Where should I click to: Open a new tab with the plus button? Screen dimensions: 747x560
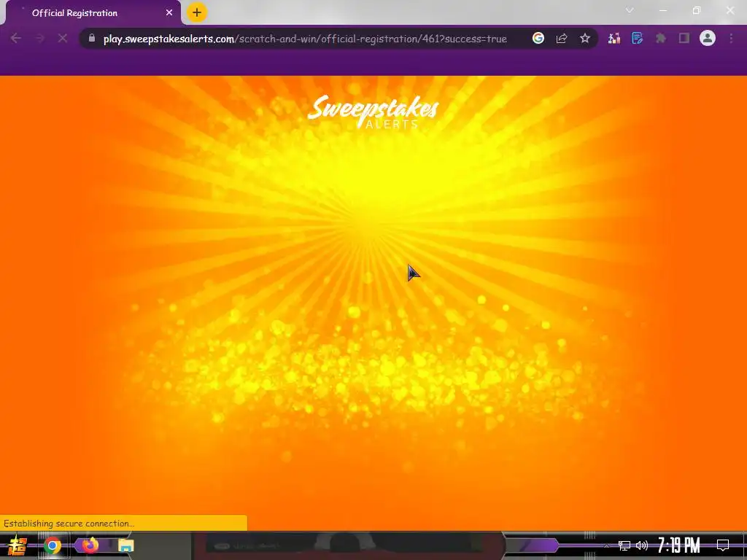[x=197, y=12]
